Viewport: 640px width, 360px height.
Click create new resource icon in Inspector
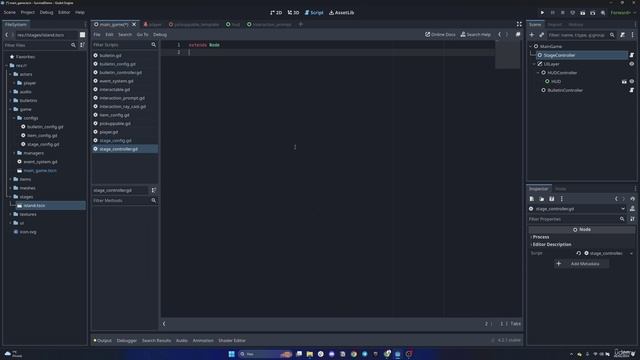[532, 199]
